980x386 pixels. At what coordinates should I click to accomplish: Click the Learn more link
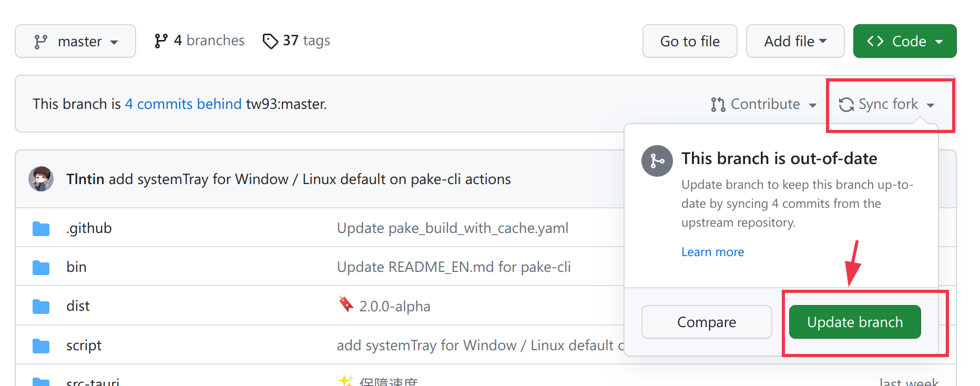click(x=712, y=252)
